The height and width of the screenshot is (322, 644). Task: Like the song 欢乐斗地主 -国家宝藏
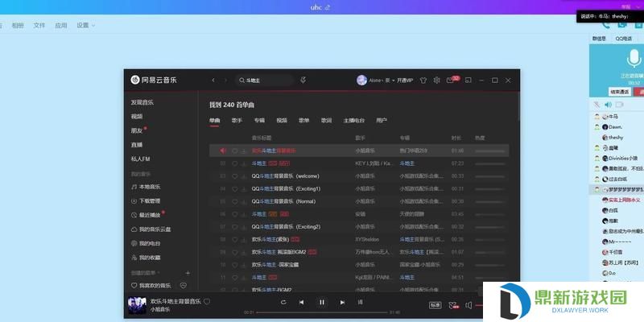pyautogui.click(x=235, y=265)
